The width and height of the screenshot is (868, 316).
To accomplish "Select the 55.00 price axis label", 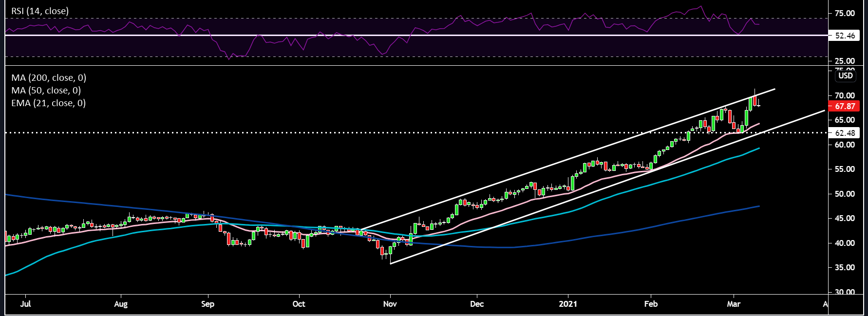I will [845, 169].
